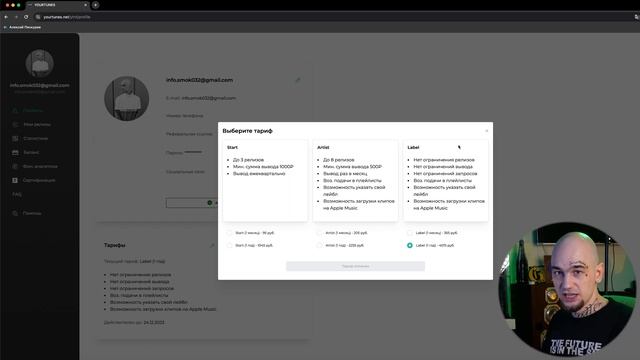The width and height of the screenshot is (640, 360).
Task: Click the 'Выберите тариф' dialog heading
Action: coord(247,131)
